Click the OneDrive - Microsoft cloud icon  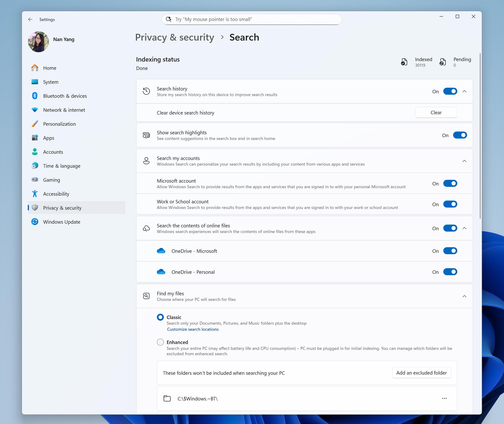(x=161, y=251)
